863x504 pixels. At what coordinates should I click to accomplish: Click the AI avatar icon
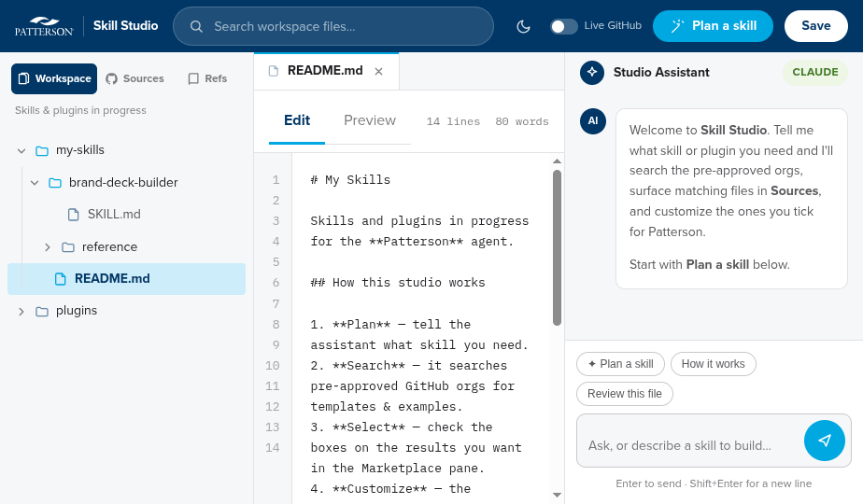pyautogui.click(x=593, y=121)
